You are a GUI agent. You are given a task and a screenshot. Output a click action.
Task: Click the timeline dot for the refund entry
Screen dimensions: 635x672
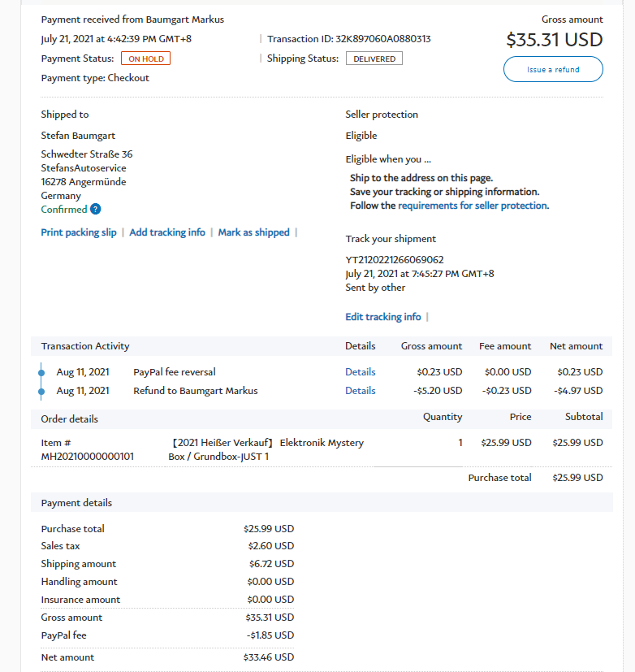[x=41, y=391]
